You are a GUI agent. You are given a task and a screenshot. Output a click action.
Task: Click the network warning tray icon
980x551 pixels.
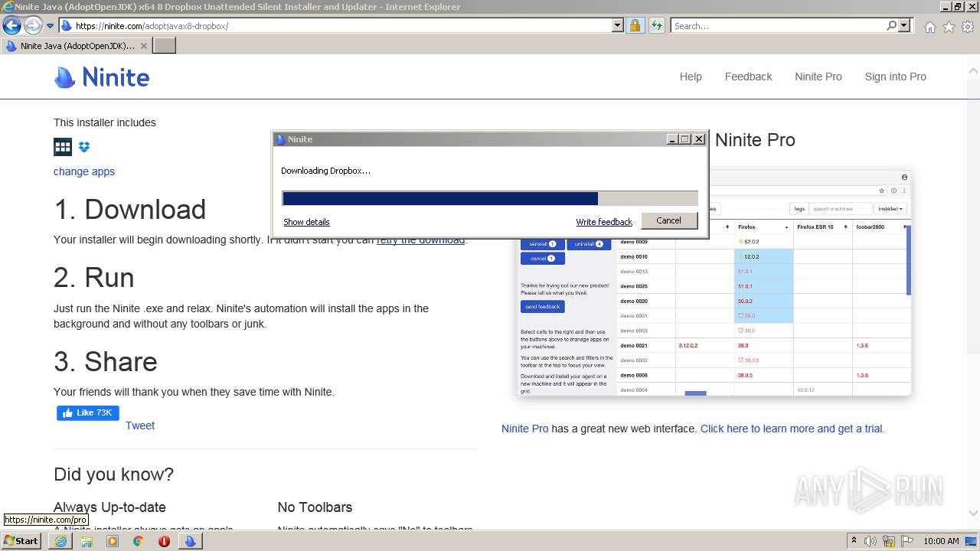(889, 541)
